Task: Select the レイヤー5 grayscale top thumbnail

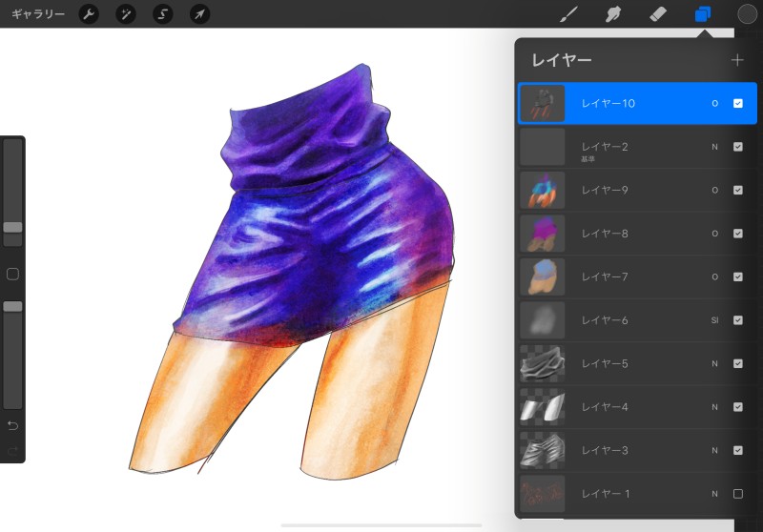Action: [542, 363]
